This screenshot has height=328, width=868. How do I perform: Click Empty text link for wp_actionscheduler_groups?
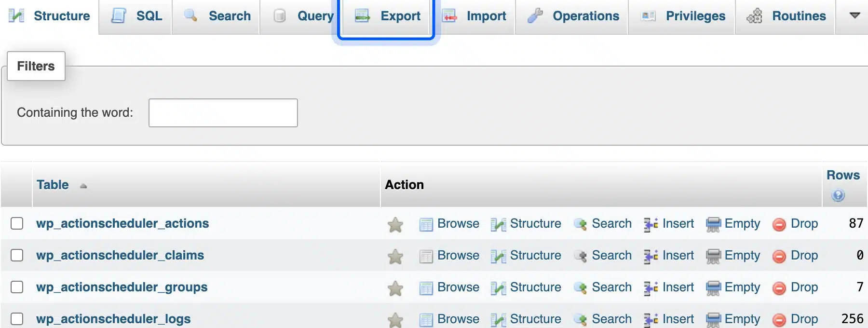tap(742, 287)
